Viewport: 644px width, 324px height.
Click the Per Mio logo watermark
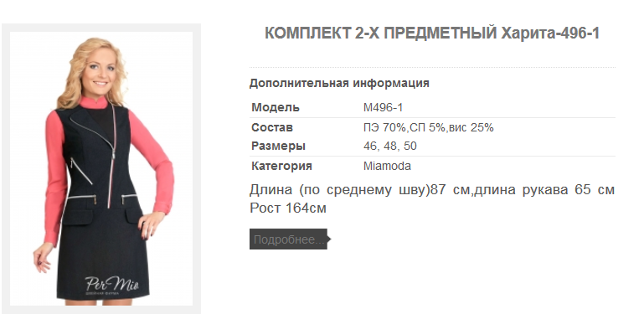click(111, 285)
